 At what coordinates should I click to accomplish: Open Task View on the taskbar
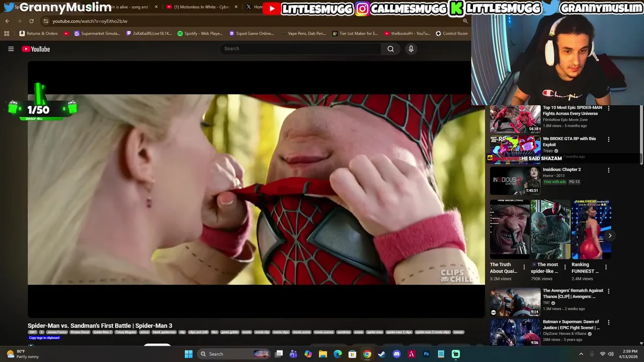coord(279,354)
